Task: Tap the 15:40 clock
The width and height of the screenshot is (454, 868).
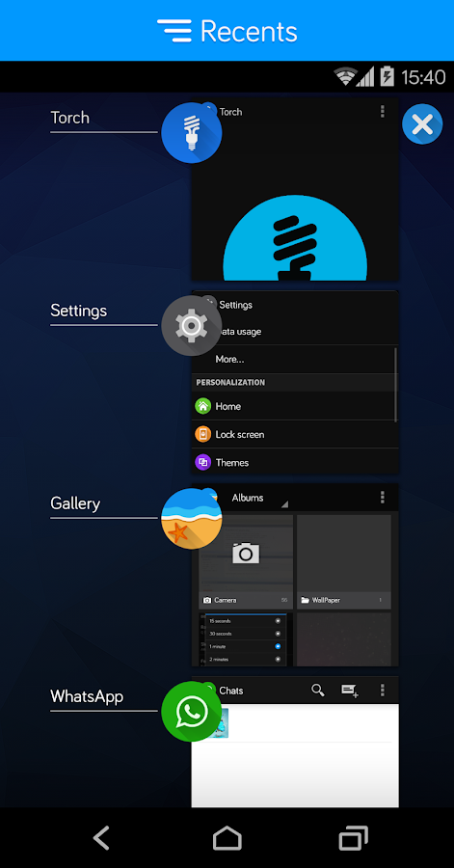Action: (x=423, y=77)
